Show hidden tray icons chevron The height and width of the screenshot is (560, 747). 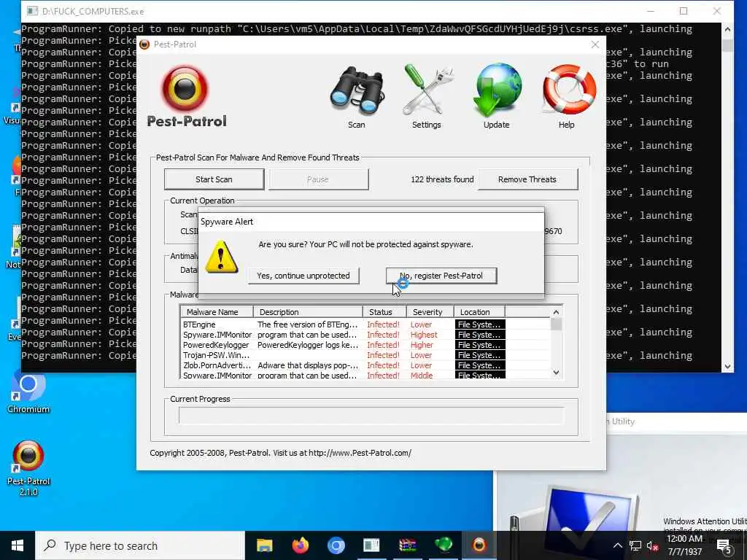(x=617, y=545)
